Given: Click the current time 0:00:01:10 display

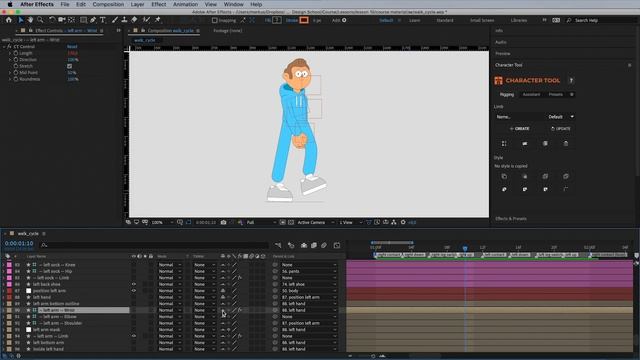Looking at the screenshot, I should (19, 243).
